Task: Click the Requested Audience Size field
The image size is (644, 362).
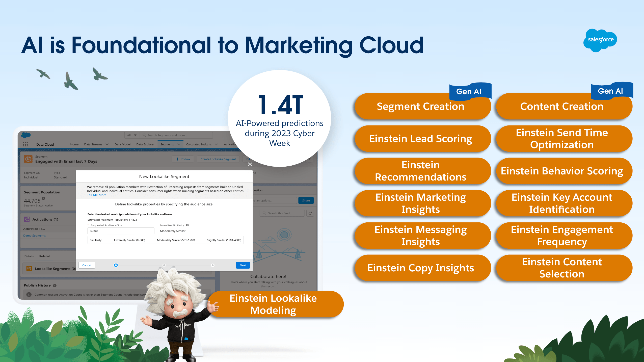Action: point(121,231)
